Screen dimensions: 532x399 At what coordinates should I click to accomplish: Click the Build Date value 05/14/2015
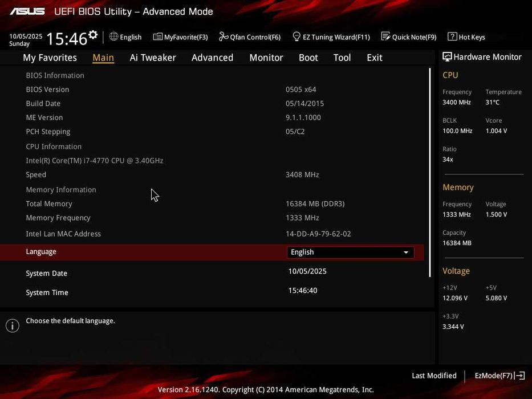304,104
